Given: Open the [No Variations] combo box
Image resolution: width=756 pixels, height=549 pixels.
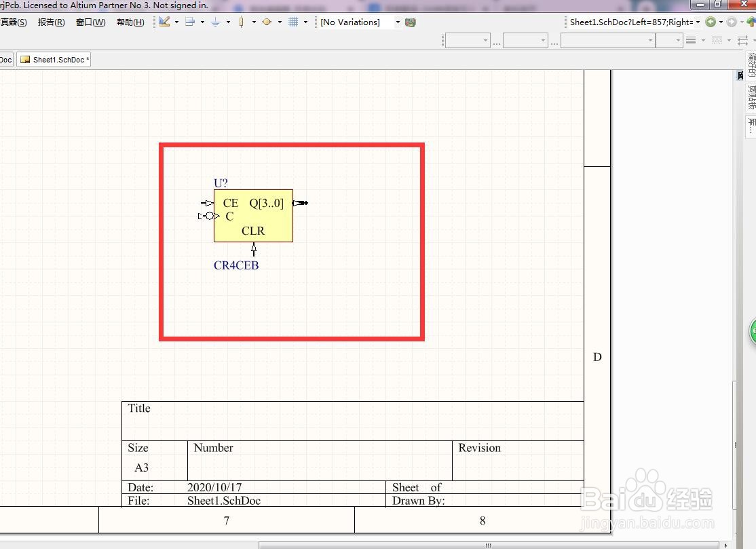Looking at the screenshot, I should 360,22.
